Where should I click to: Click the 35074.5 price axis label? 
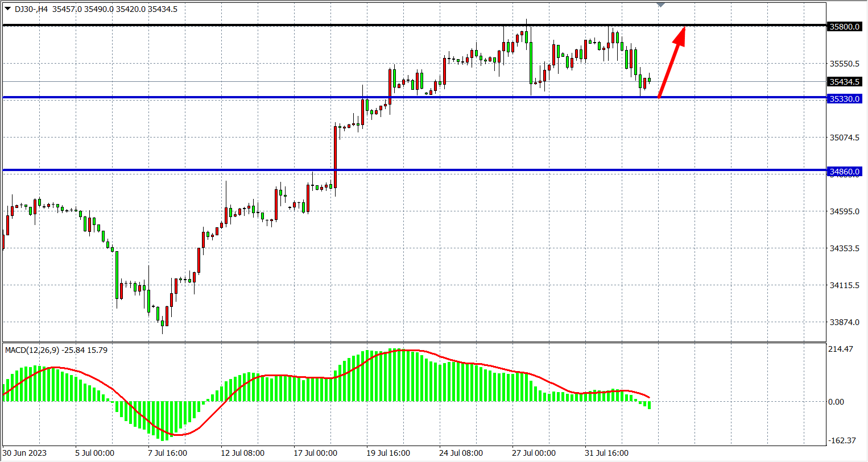click(x=845, y=138)
